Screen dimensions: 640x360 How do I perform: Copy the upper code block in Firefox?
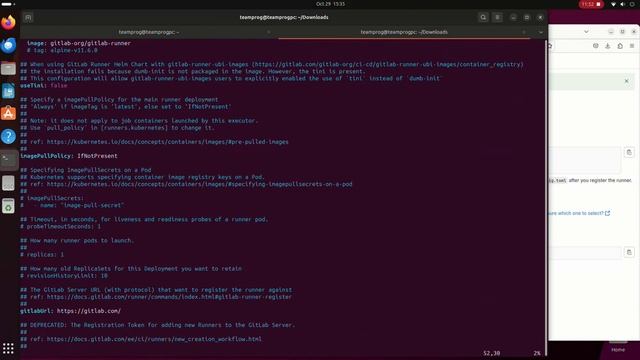click(x=629, y=152)
